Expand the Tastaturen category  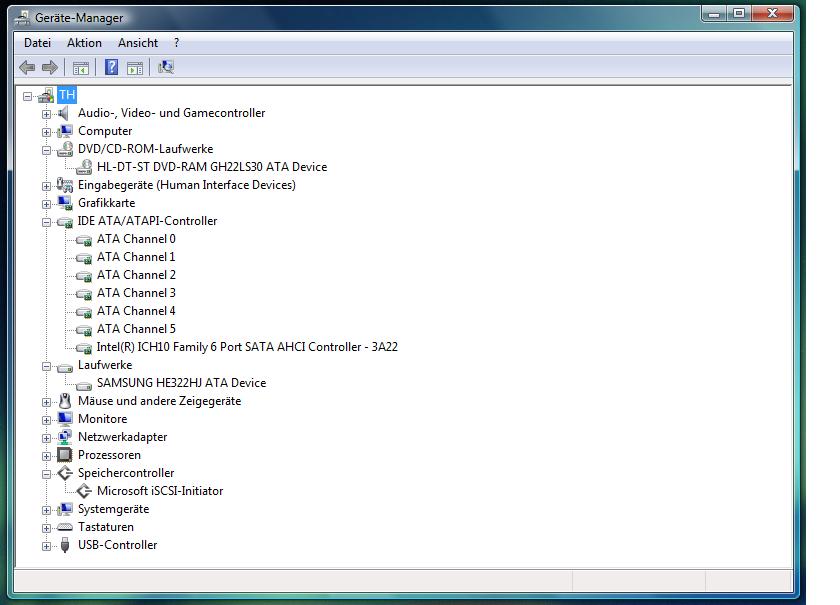tap(47, 528)
